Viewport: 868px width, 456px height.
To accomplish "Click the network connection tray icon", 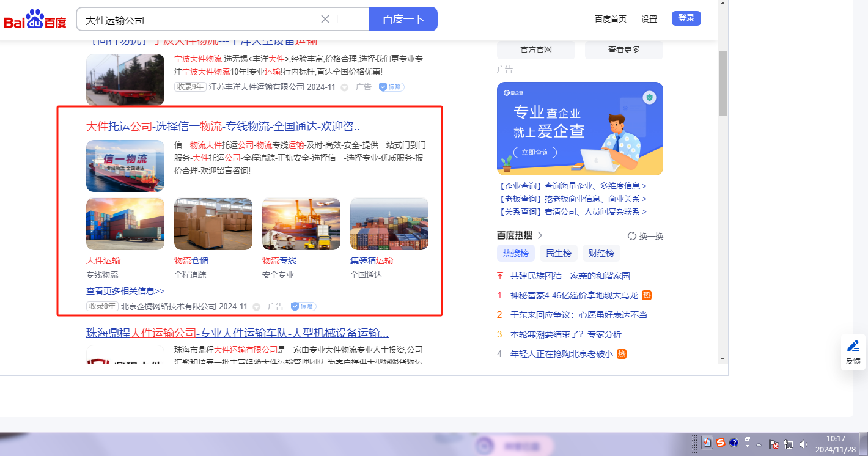I will [x=789, y=444].
